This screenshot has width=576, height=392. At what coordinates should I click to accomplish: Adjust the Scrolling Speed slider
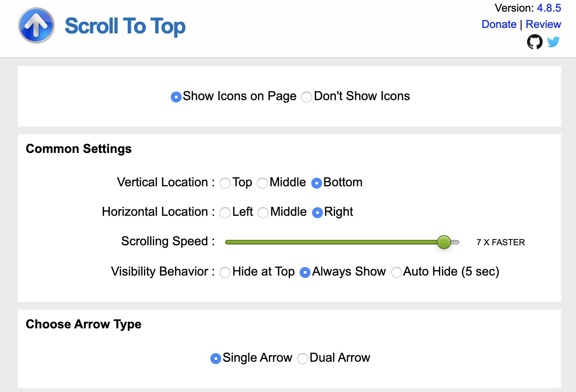pyautogui.click(x=444, y=242)
